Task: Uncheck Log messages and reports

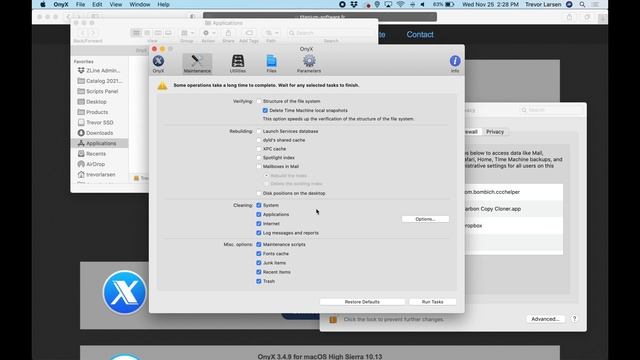Action: [x=259, y=233]
